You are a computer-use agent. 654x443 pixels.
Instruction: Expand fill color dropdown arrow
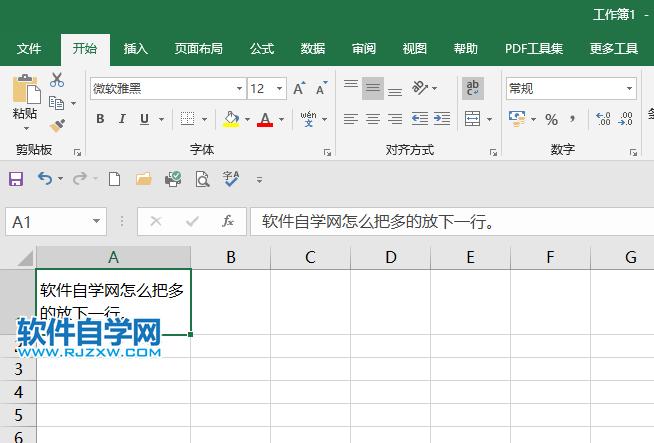coord(247,120)
